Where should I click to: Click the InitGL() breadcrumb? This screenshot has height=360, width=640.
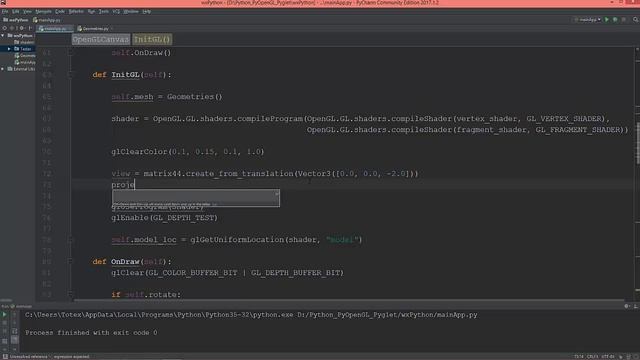[152, 39]
